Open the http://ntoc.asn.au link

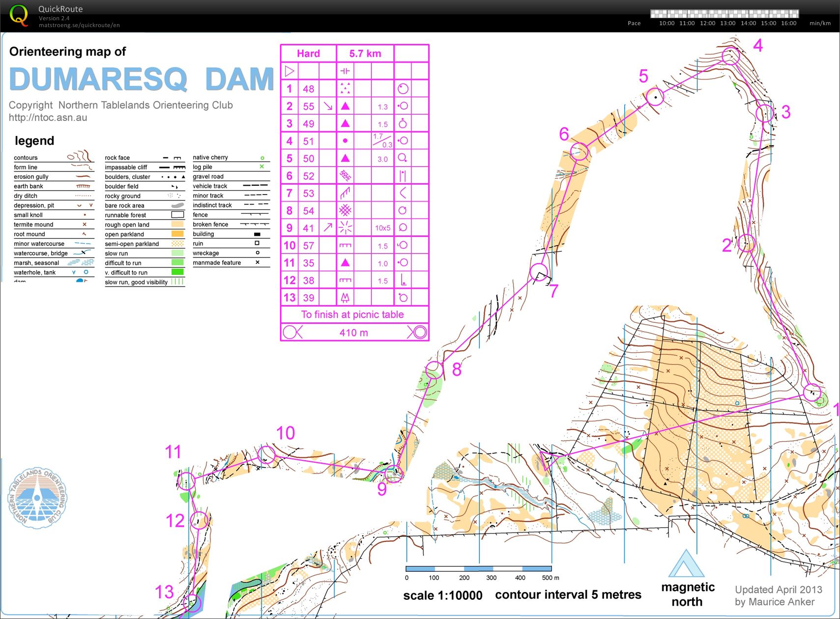[x=48, y=117]
